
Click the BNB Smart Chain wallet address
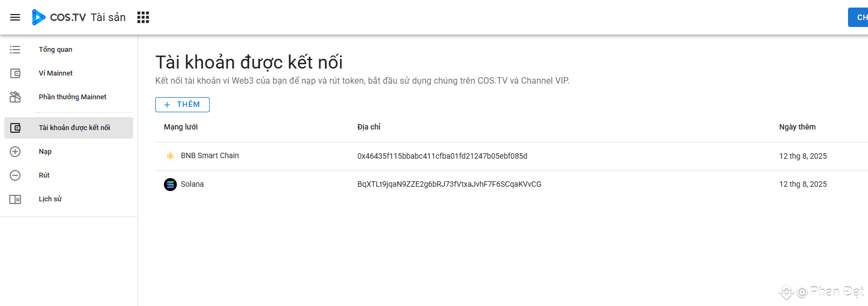(x=442, y=156)
